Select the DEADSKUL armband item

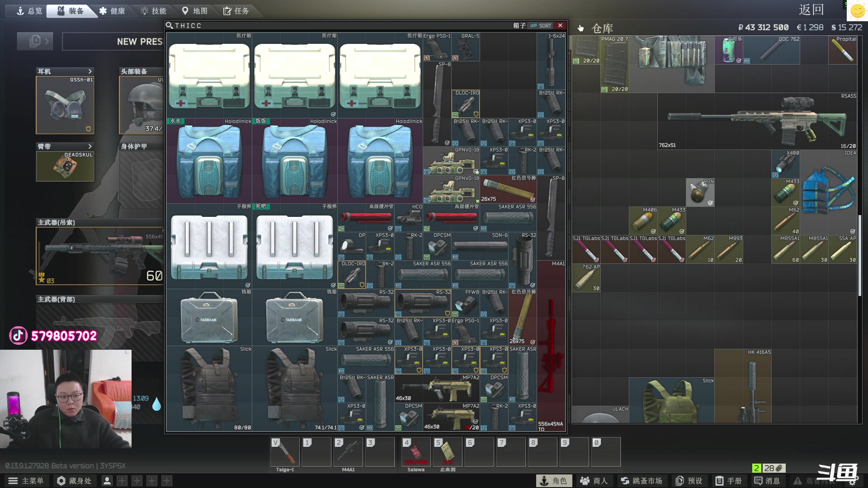[x=65, y=166]
